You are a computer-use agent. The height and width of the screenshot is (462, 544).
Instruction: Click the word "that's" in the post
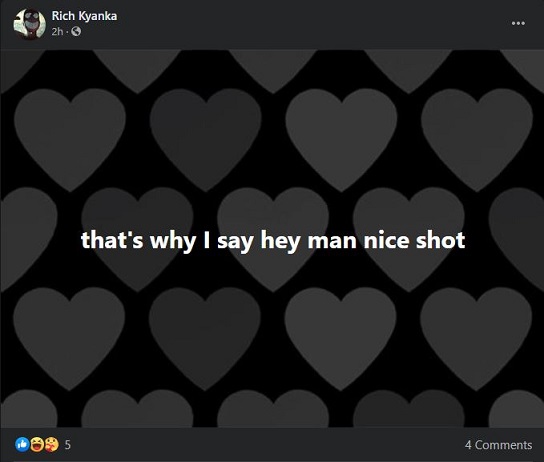point(112,240)
